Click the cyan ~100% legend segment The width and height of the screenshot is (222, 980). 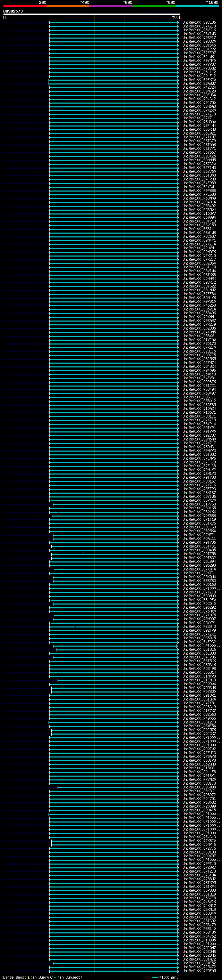[197, 6]
